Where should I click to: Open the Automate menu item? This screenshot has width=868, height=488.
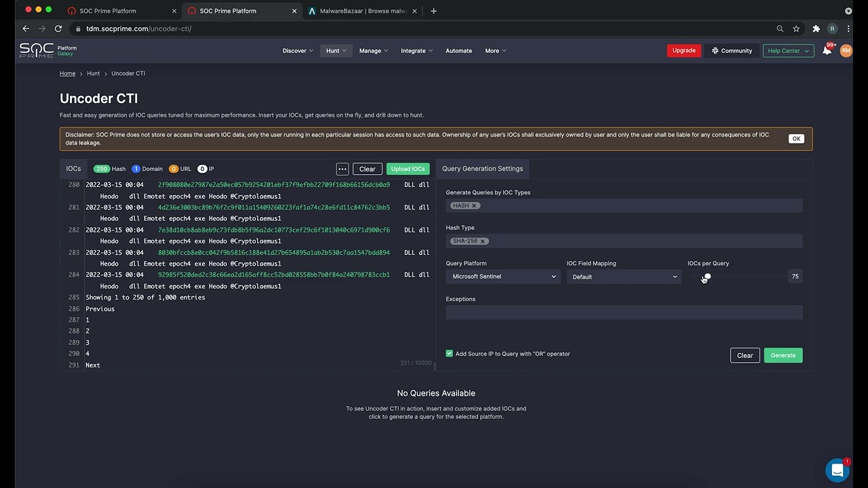coord(458,51)
